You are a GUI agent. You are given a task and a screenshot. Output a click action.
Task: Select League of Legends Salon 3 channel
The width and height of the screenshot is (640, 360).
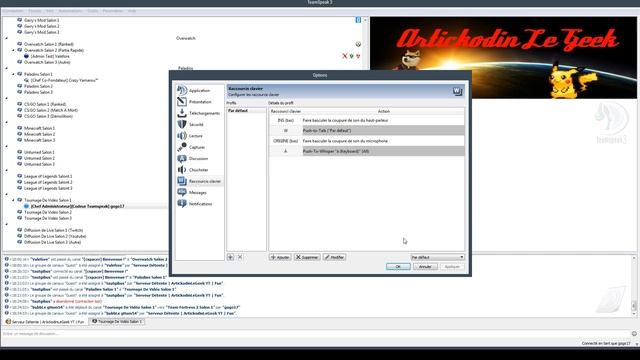click(48, 188)
